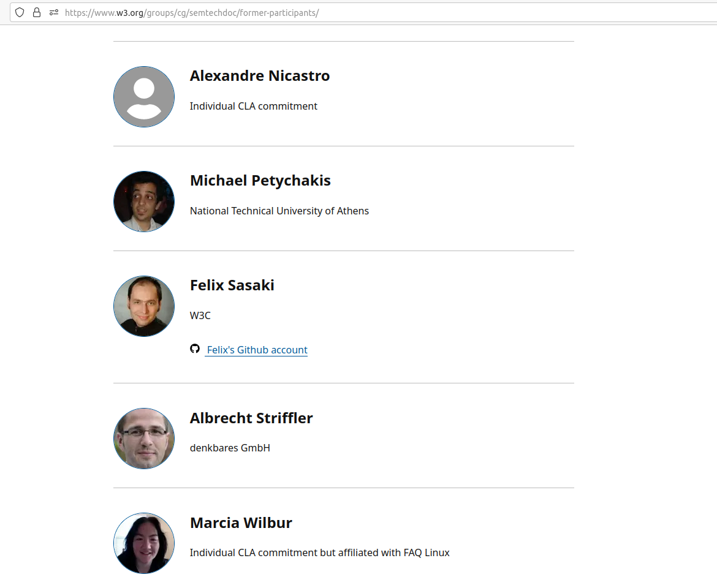Click Albrecht Striffler's profile photo

[144, 439]
